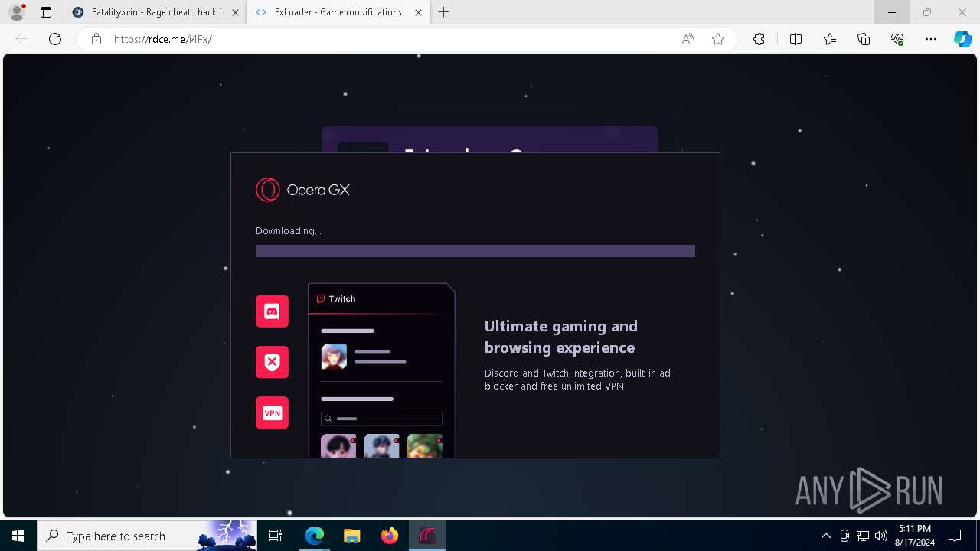
Task: View site information lock icon
Action: click(x=96, y=39)
